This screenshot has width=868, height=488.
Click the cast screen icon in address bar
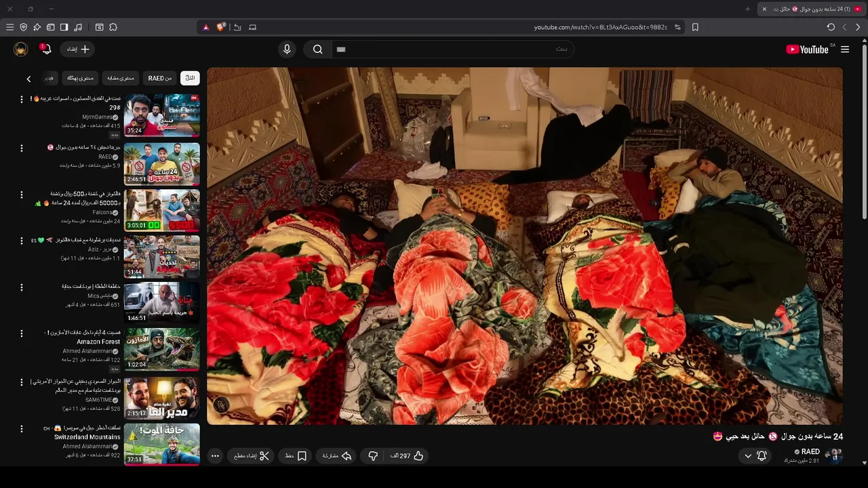(253, 27)
